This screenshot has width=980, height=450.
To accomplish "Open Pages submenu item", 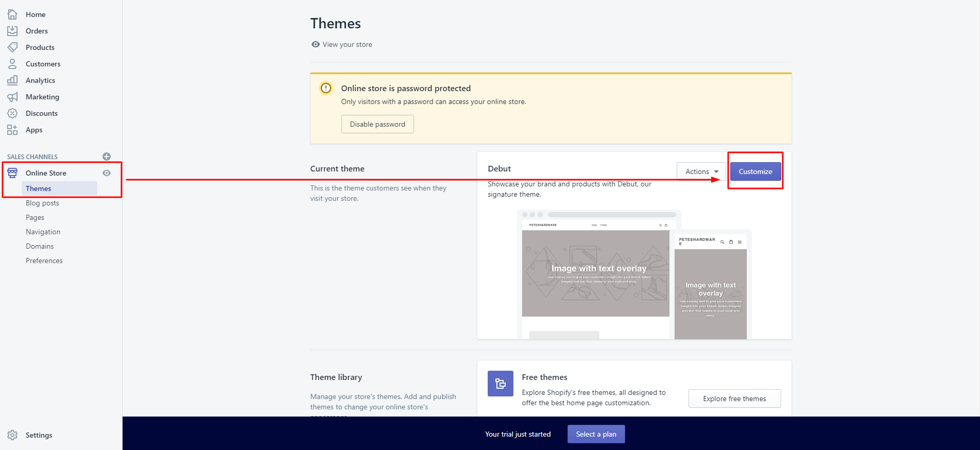I will click(x=35, y=217).
